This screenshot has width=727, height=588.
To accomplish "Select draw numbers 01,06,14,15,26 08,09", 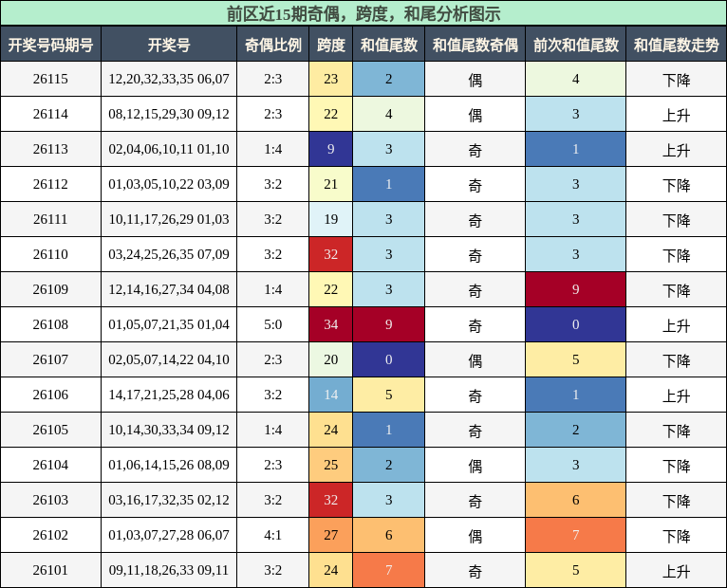I will click(x=169, y=465).
